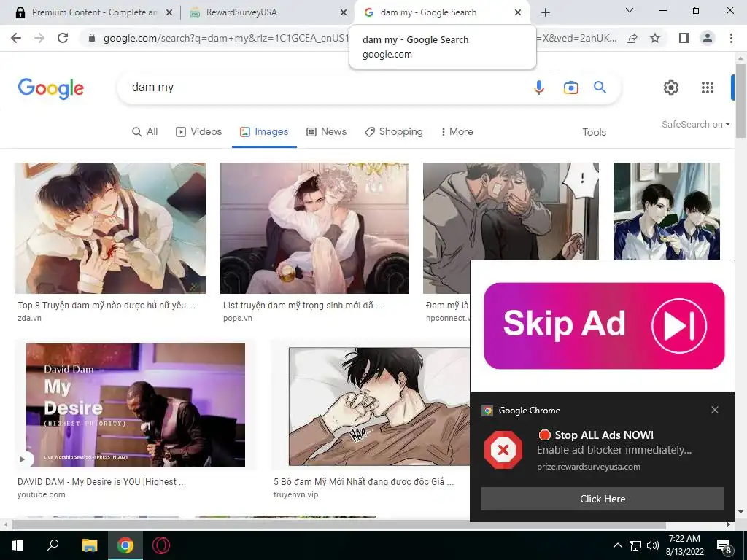Click the Skip Ad banner
This screenshot has width=747, height=560.
point(604,326)
